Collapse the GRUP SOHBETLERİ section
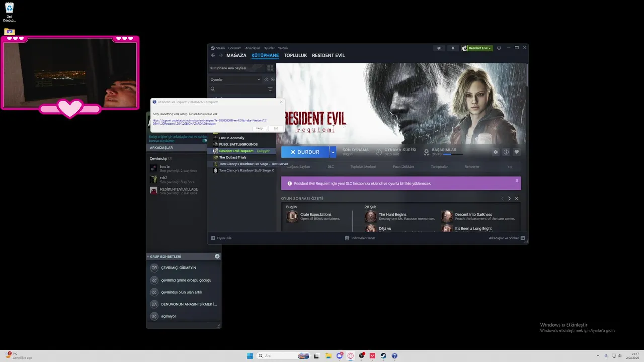Screen dimensions: 644x362 point(148,256)
